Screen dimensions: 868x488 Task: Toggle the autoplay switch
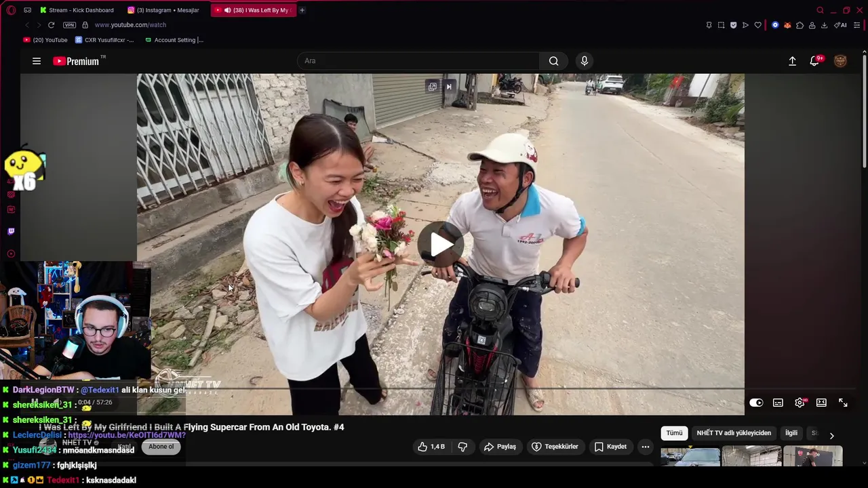(756, 403)
